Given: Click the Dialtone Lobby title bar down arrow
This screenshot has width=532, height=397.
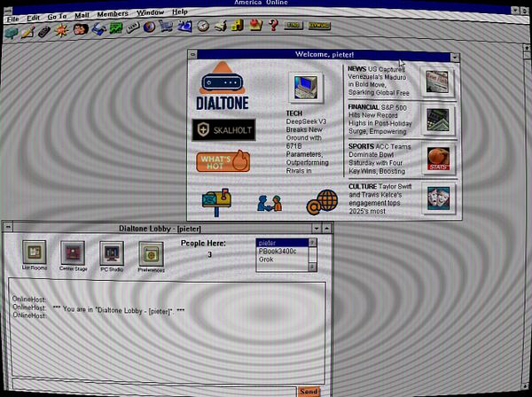Looking at the screenshot, I should (x=317, y=228).
